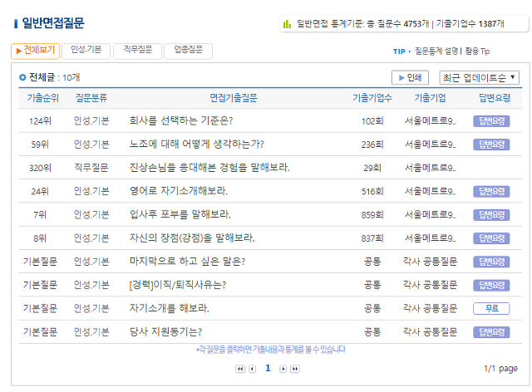Image resolution: width=532 pixels, height=392 pixels.
Task: Open the 업종질문 tab
Action: (x=189, y=51)
